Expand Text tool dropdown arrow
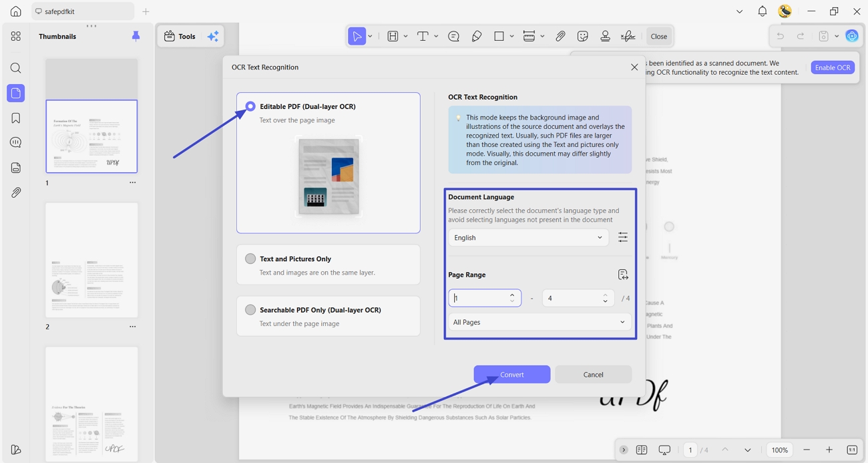 [436, 36]
